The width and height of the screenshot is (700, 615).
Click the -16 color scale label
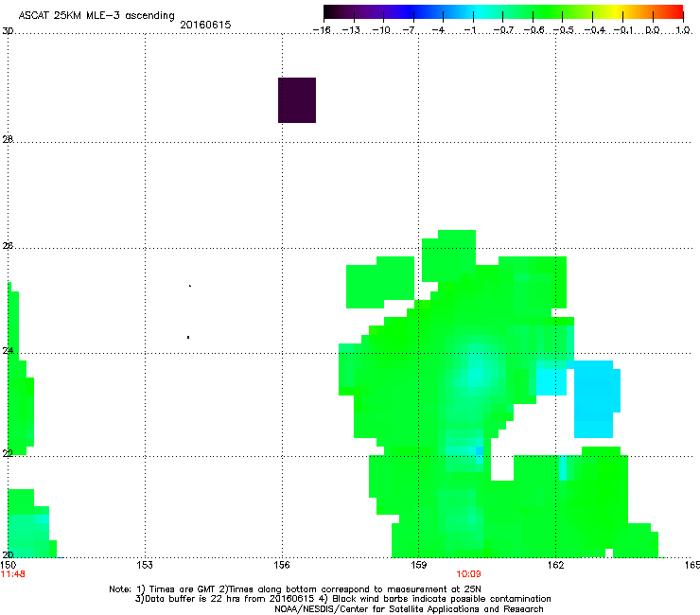(x=322, y=30)
